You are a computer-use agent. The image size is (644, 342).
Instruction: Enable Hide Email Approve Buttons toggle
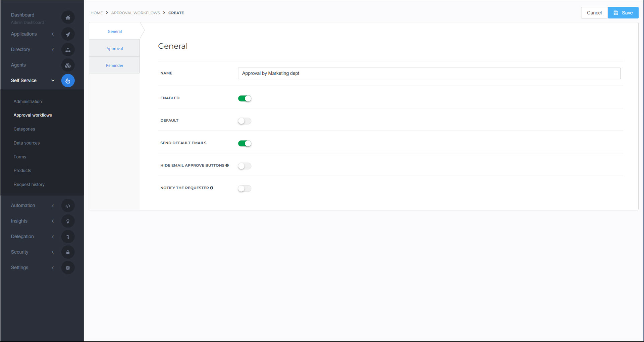(245, 166)
